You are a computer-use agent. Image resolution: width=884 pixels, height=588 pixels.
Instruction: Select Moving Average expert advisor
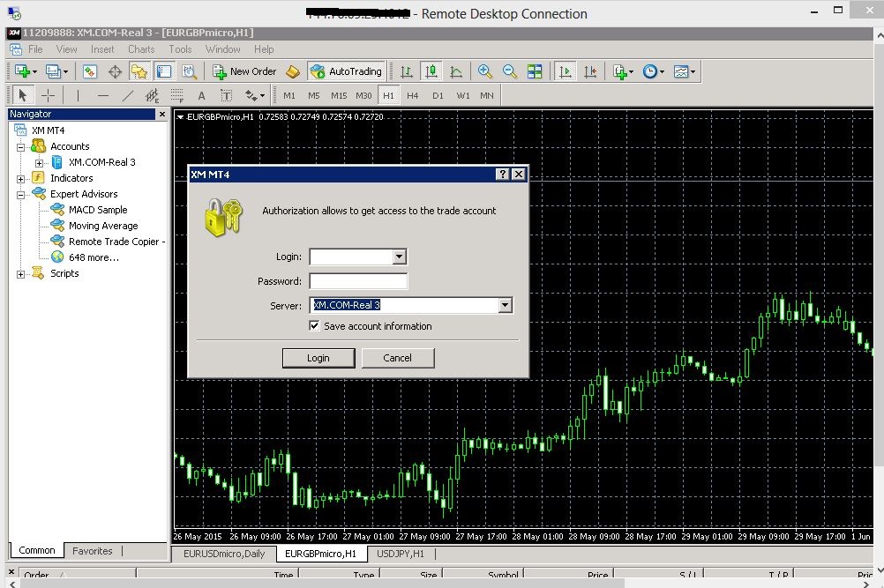pyautogui.click(x=103, y=226)
